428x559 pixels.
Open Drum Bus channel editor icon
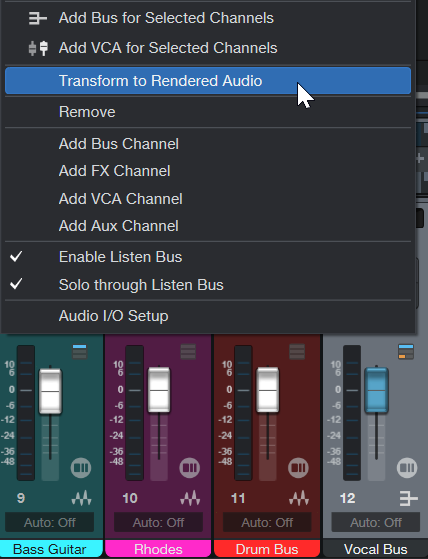coord(298,468)
